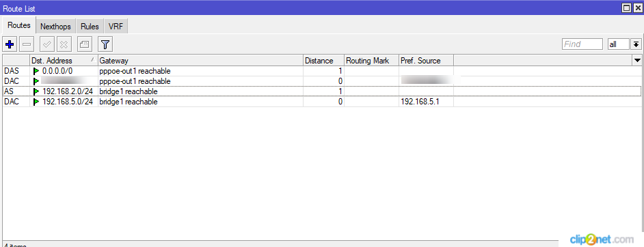Open the VRF tab
This screenshot has width=644, height=247.
[x=116, y=27]
